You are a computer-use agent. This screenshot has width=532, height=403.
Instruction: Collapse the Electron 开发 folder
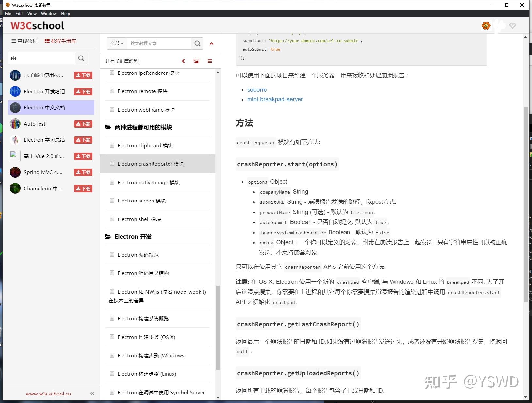108,236
